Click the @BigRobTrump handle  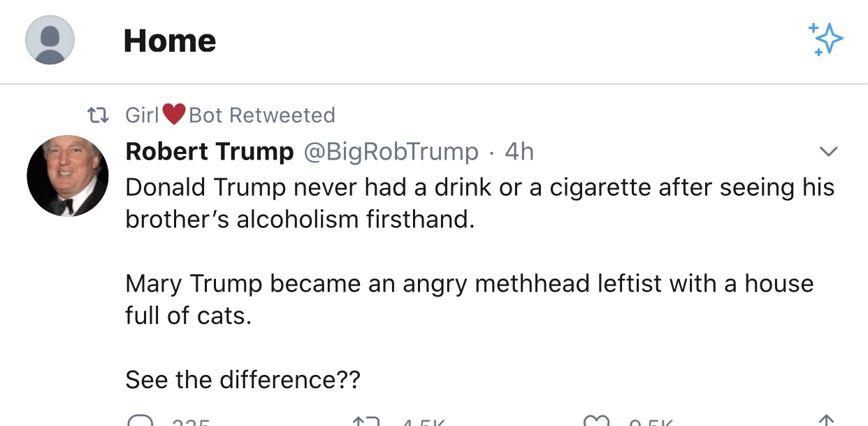point(390,152)
